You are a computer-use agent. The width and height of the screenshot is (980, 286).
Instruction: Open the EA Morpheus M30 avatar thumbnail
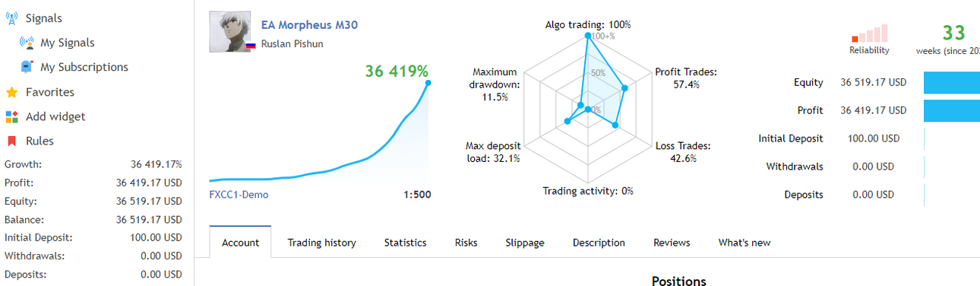[232, 32]
